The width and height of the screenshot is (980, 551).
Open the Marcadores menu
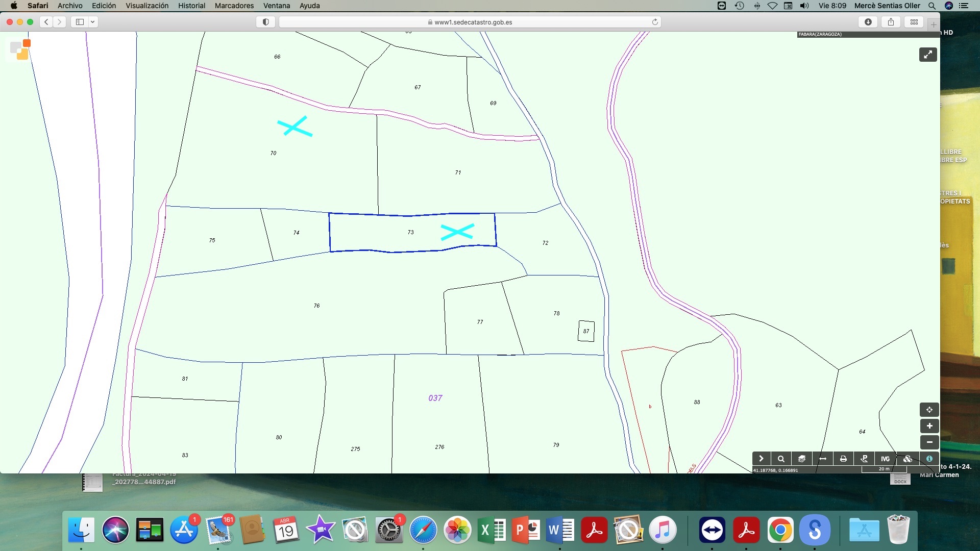(234, 6)
